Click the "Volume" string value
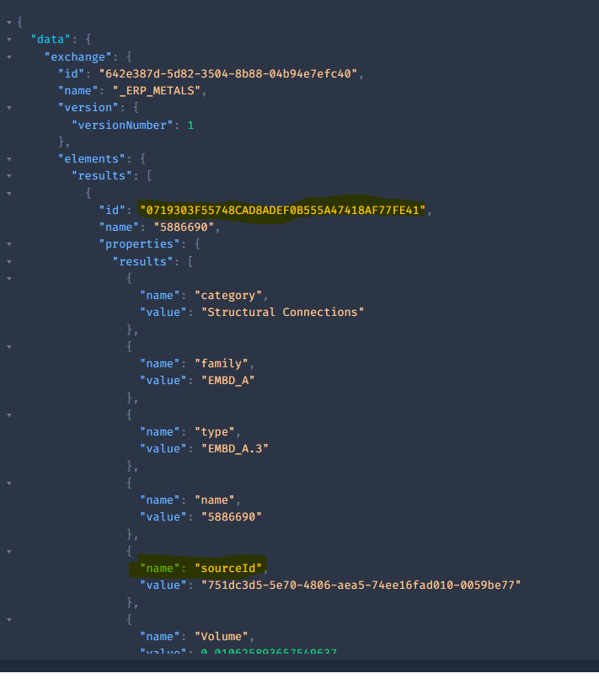 click(222, 636)
